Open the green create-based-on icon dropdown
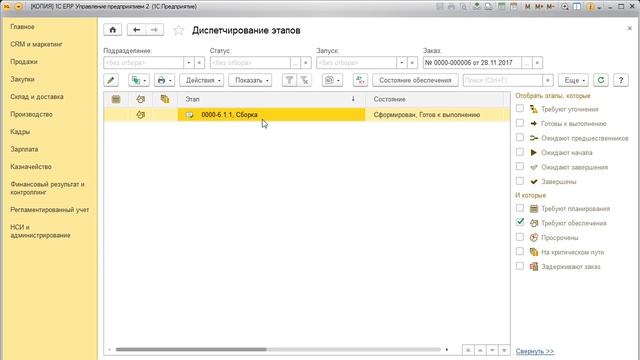Image resolution: width=640 pixels, height=360 pixels. [139, 80]
